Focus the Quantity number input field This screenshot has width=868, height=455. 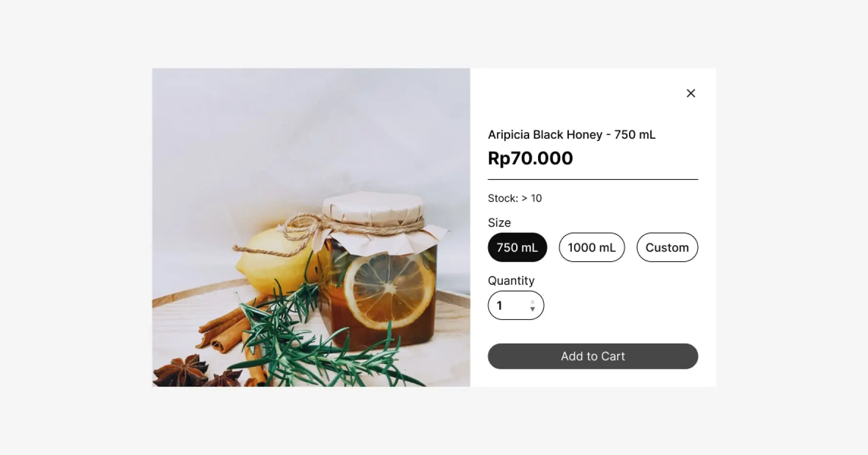(x=516, y=305)
